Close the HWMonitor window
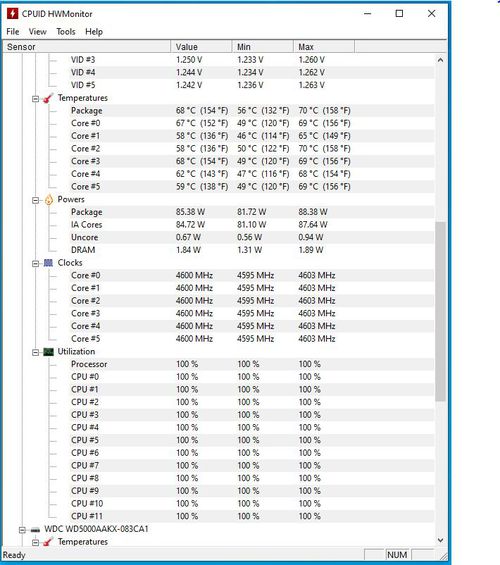500x565 pixels. 431,14
